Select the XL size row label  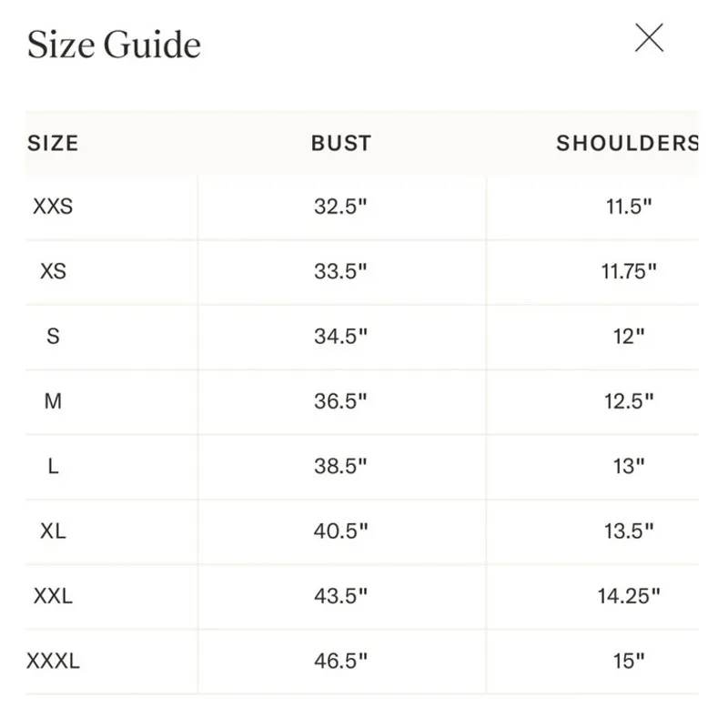click(53, 531)
